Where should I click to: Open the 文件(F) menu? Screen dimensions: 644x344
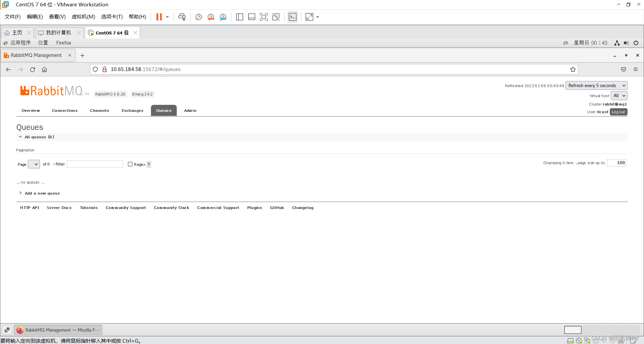(13, 17)
